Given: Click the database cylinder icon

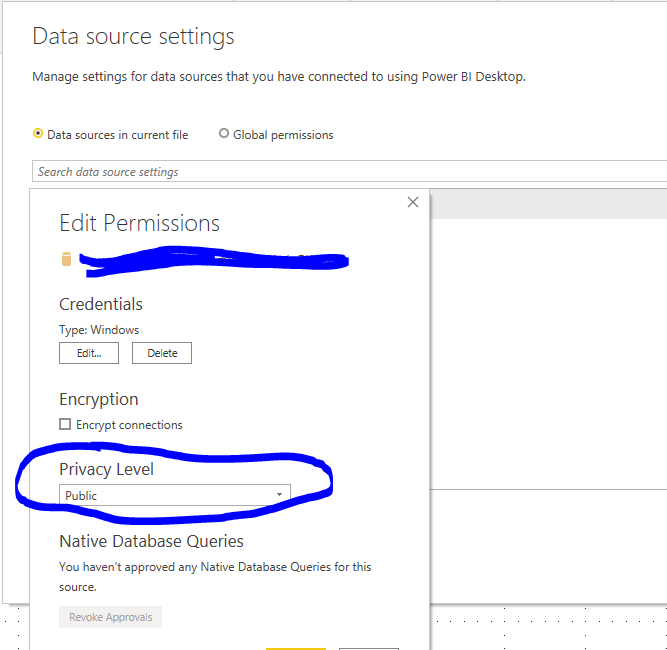Looking at the screenshot, I should point(66,259).
